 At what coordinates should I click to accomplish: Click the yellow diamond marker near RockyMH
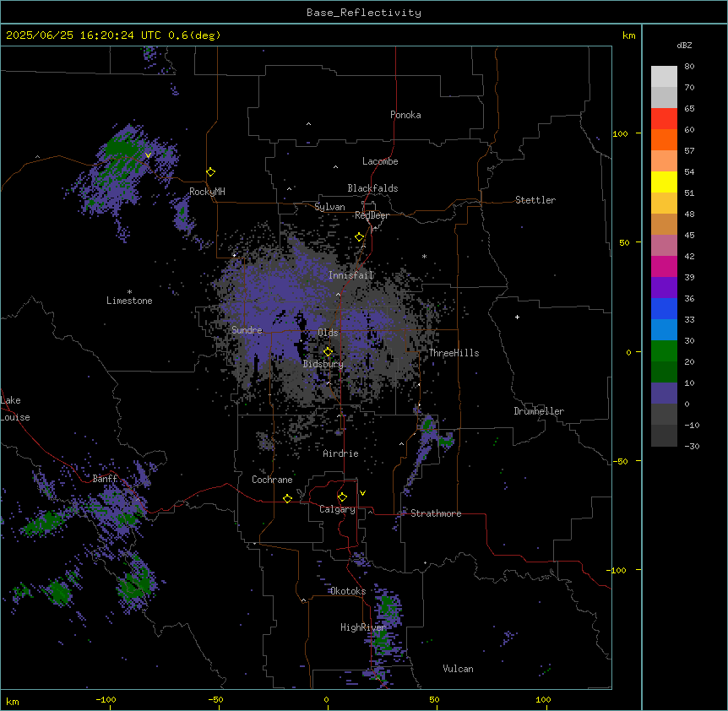point(211,172)
